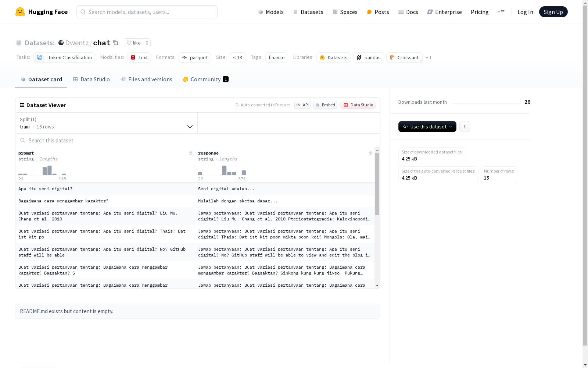Select the Croissant library tag
588x368 pixels.
click(x=404, y=57)
